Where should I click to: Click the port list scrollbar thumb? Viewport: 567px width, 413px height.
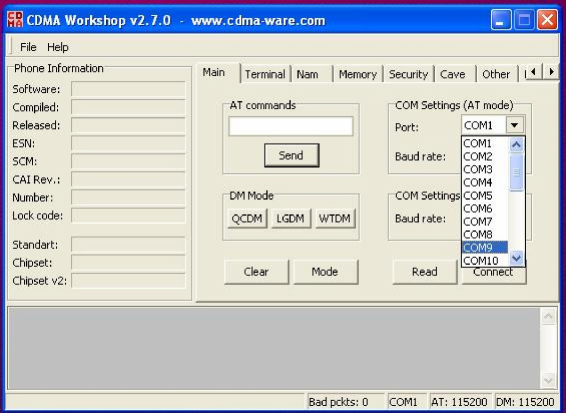click(x=516, y=173)
